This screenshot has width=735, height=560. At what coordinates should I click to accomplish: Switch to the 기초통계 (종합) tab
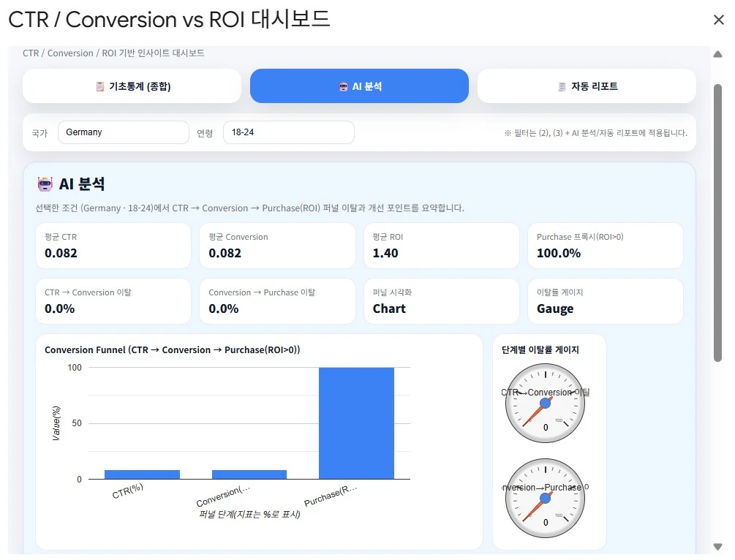pos(132,86)
